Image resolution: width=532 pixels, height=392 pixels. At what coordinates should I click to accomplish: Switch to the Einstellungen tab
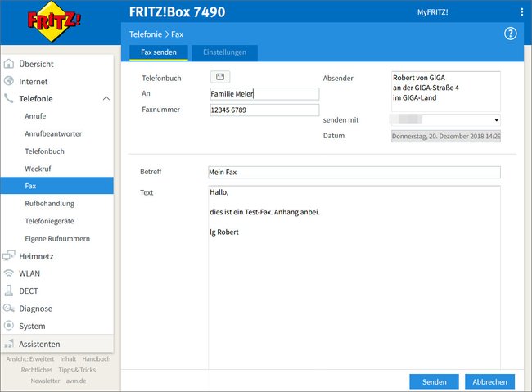pos(224,52)
